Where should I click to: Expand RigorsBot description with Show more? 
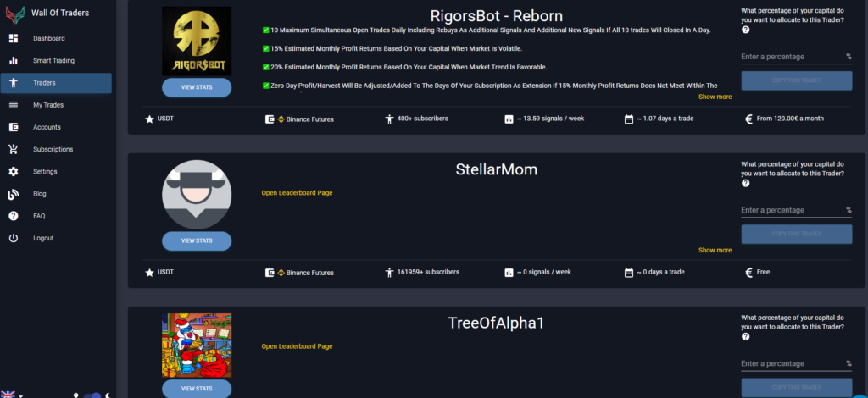(x=715, y=97)
